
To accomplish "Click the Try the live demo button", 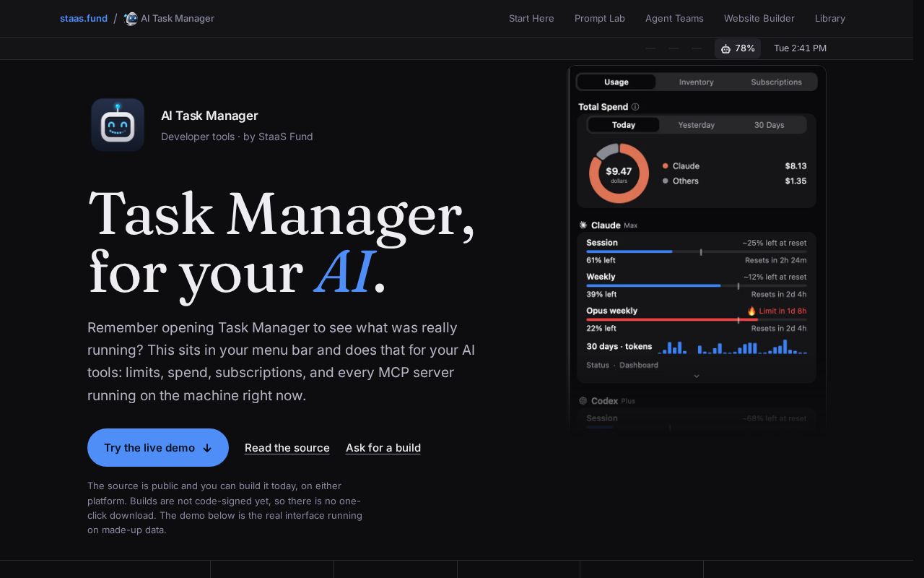I will pos(158,448).
